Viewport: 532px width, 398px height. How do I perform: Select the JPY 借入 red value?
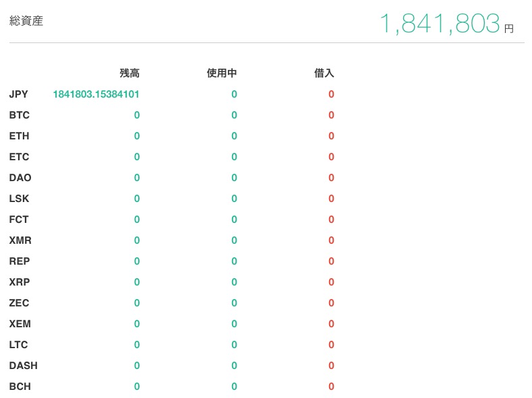(332, 94)
